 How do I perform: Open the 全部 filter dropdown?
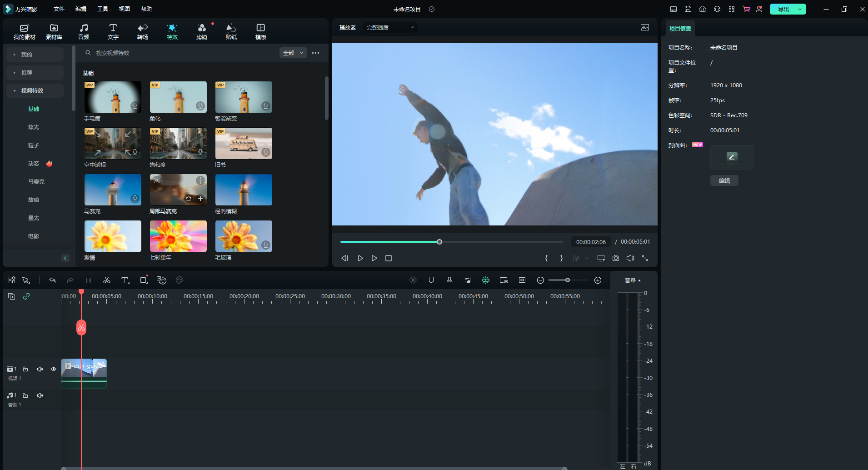[x=293, y=53]
